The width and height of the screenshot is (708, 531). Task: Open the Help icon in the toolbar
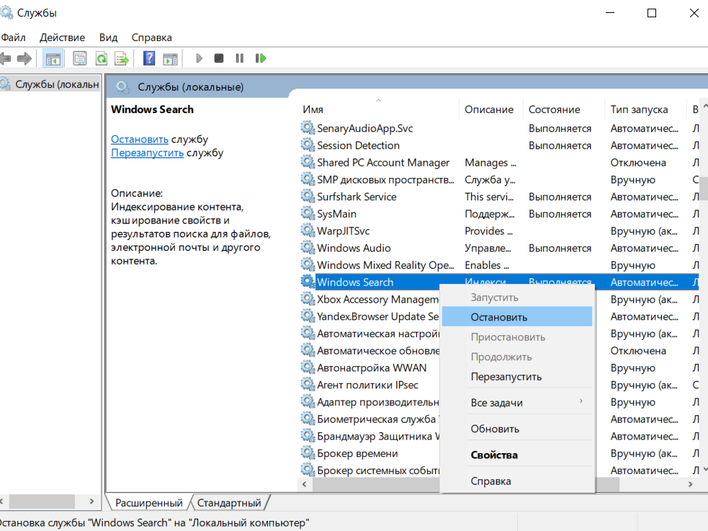tap(149, 59)
